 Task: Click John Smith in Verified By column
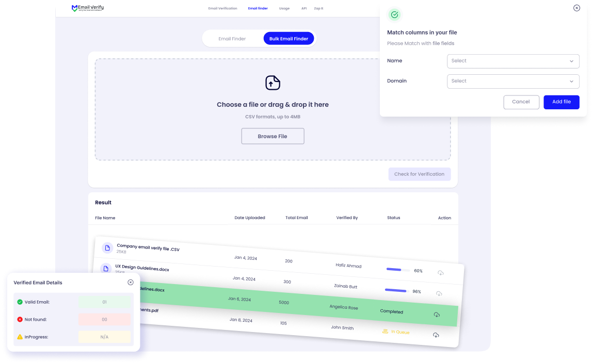point(342,328)
